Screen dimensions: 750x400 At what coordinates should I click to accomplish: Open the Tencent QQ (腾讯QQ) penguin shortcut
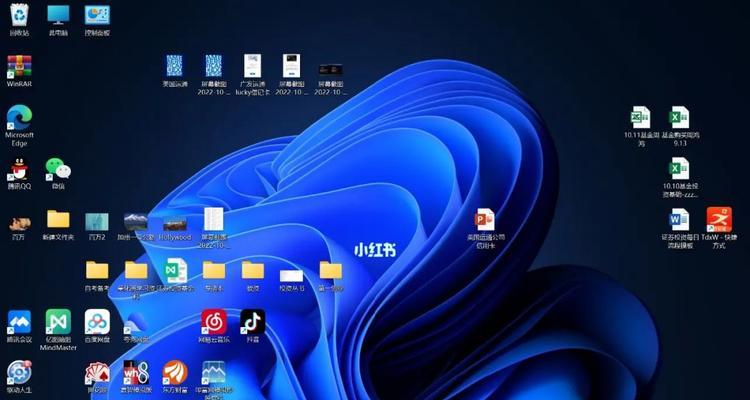click(19, 170)
